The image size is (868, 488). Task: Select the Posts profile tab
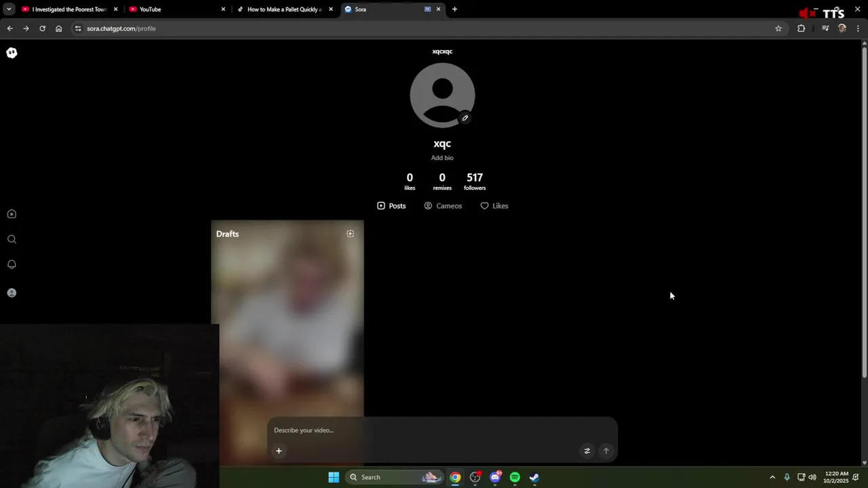pyautogui.click(x=391, y=206)
